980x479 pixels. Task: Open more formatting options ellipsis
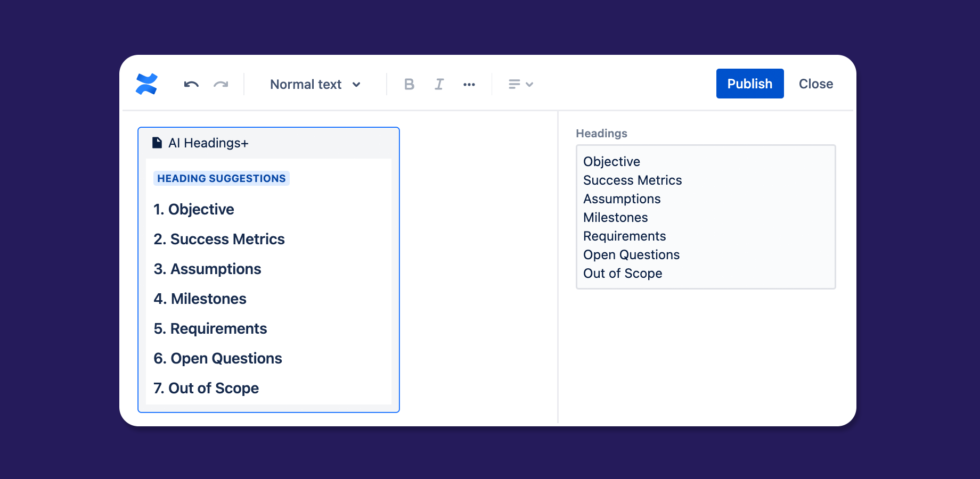pos(469,84)
